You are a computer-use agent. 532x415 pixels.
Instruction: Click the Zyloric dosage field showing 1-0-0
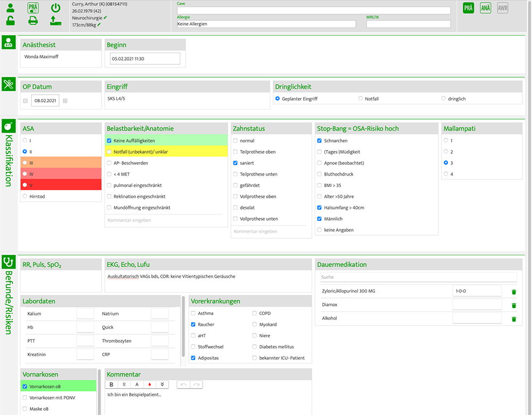[x=477, y=291]
